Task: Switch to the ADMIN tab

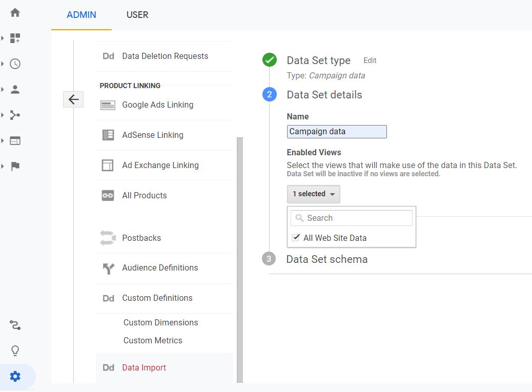Action: click(x=81, y=15)
